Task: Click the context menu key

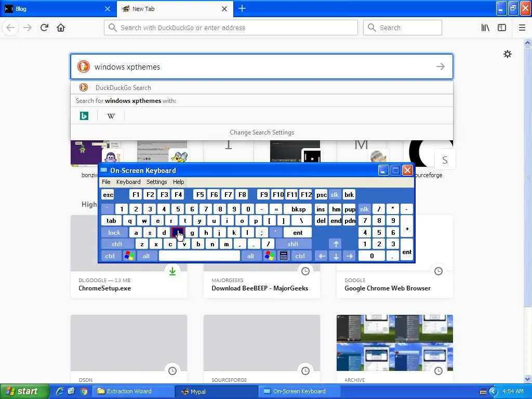Action: (x=284, y=256)
